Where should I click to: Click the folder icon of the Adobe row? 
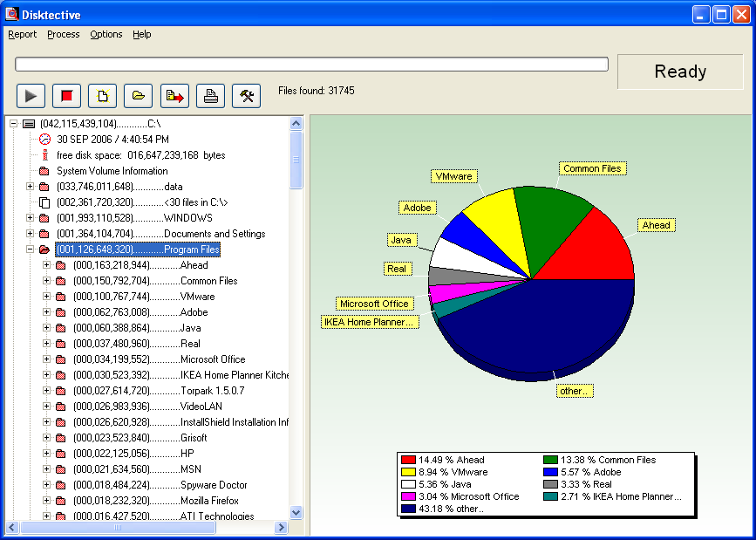pyautogui.click(x=61, y=312)
